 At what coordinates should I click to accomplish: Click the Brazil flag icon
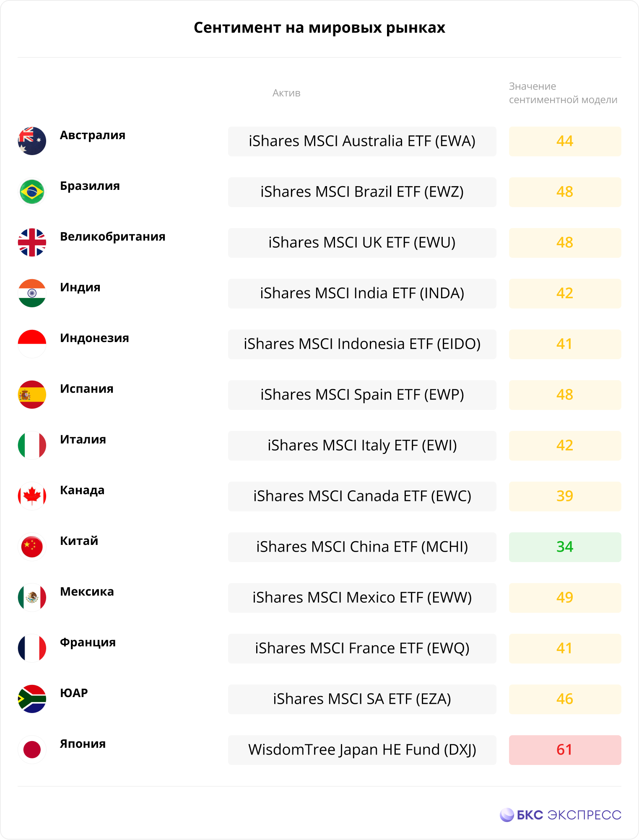(x=32, y=192)
